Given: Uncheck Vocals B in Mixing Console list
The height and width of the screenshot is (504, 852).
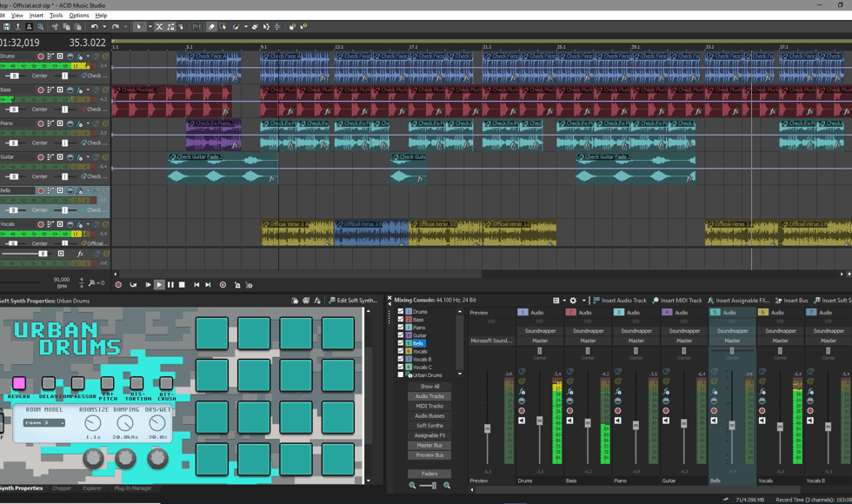Looking at the screenshot, I should coord(401,359).
